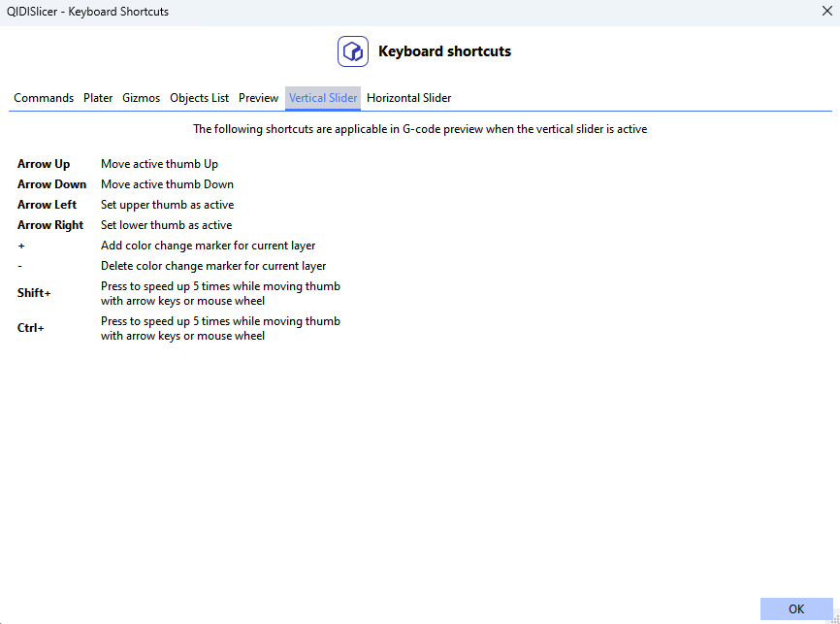Open the Commands tab
The image size is (840, 624).
coord(44,98)
